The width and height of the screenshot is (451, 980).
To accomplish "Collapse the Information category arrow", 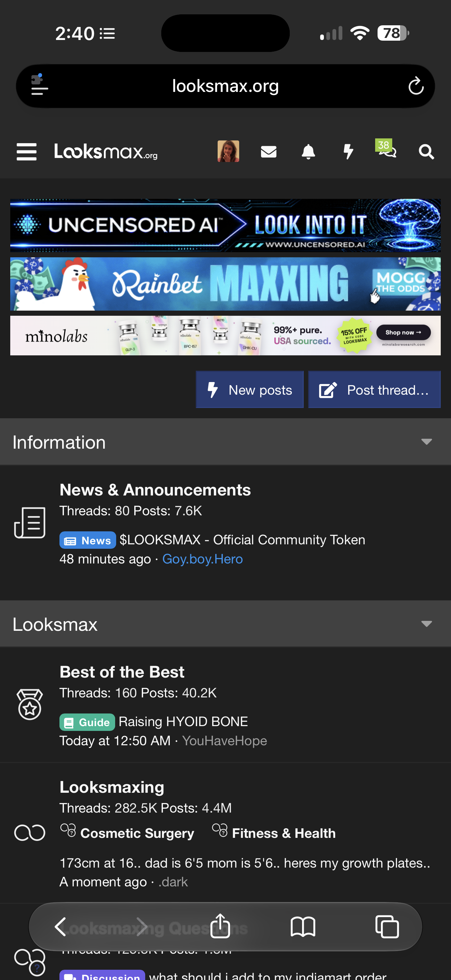I will tap(427, 442).
